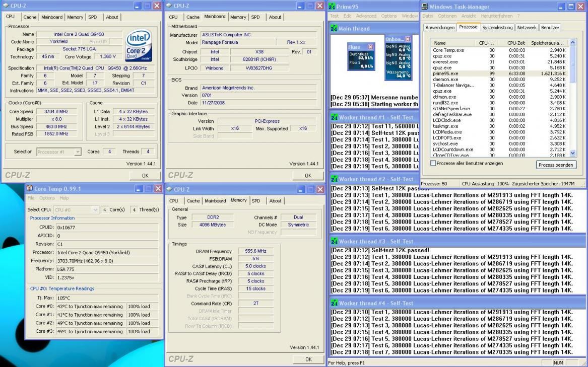The image size is (588, 367).
Task: Select CPU tab in CPU-Z Mainboard window
Action: pyautogui.click(x=173, y=17)
